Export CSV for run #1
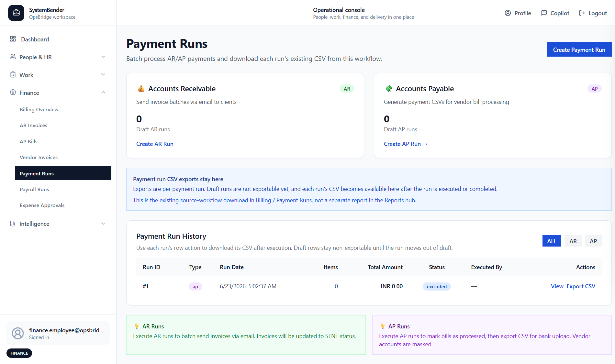This screenshot has width=615, height=364. pos(581,286)
